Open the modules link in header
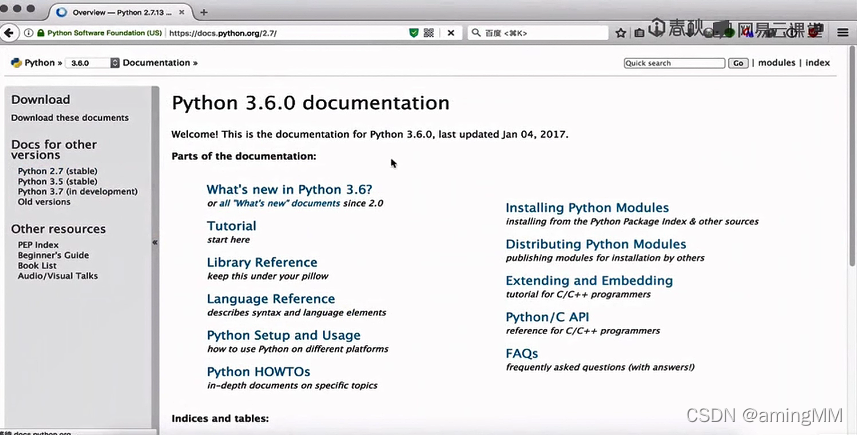The image size is (857, 435). (777, 63)
